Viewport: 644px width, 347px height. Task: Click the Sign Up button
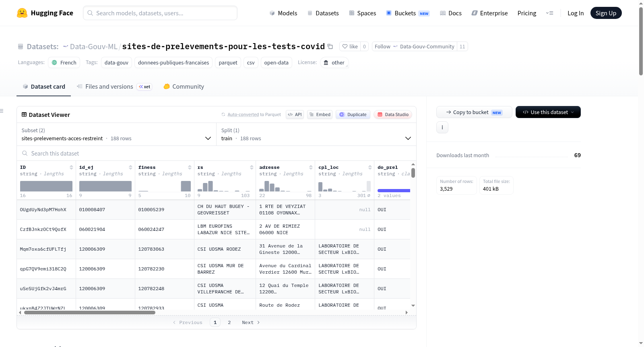coord(606,13)
